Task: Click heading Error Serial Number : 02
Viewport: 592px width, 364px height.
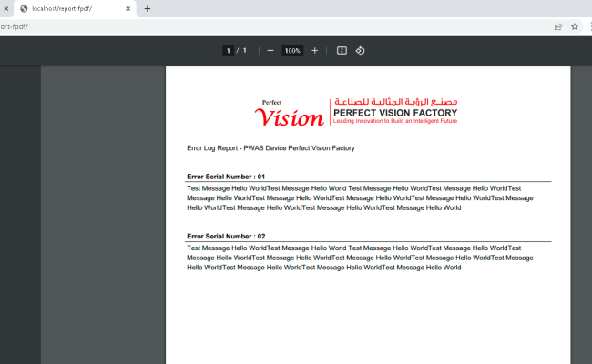Action: (226, 236)
